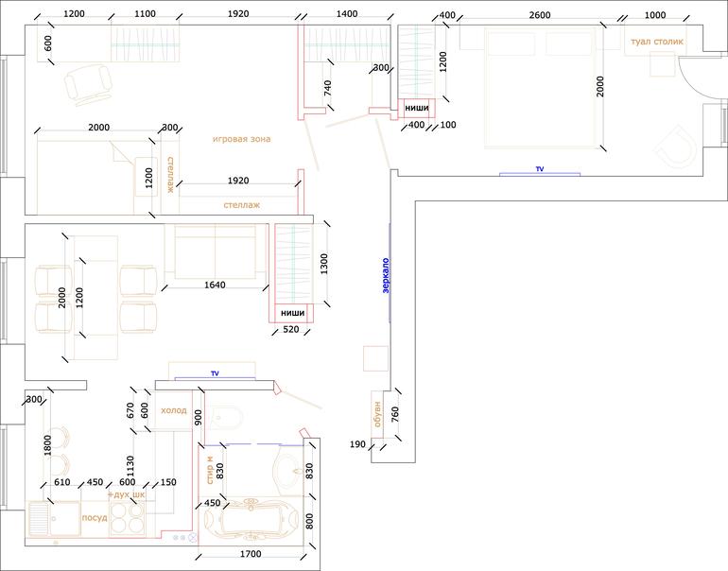Select the 'туал столик' label

click(657, 43)
